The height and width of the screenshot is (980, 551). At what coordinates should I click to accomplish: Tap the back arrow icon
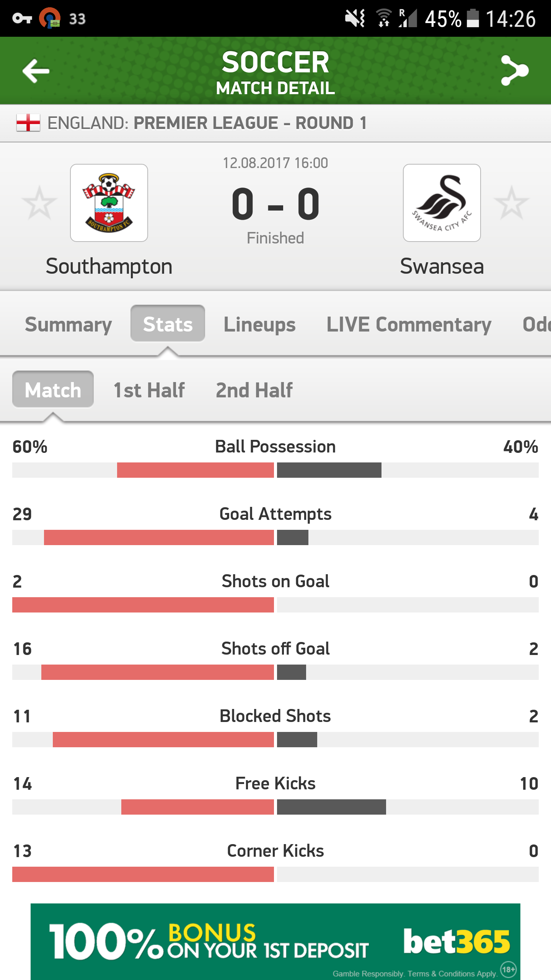[36, 71]
